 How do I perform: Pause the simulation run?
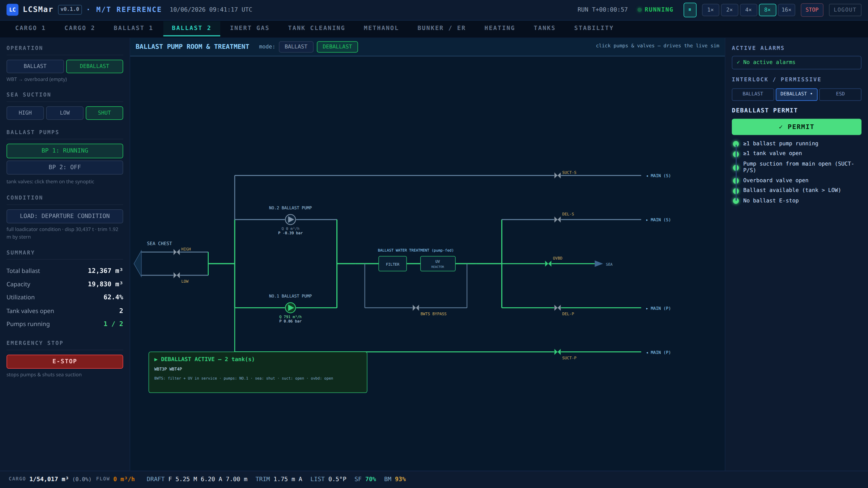(x=690, y=10)
